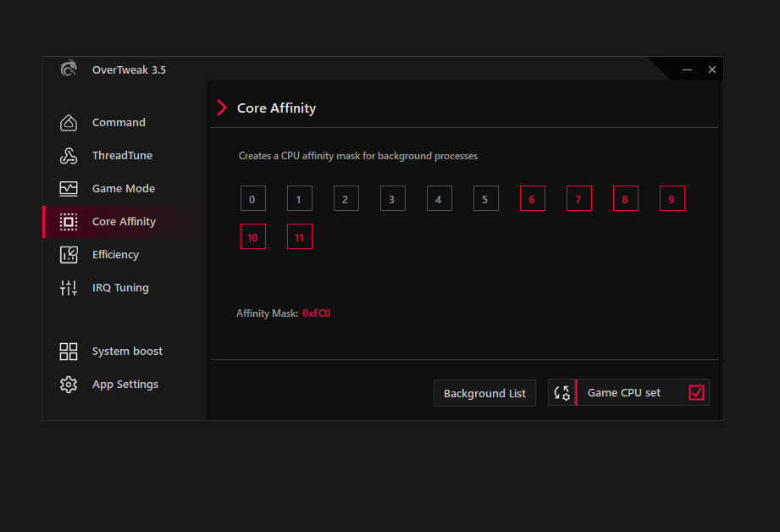Open IRQ Tuning sliders icon
780x532 pixels.
69,288
